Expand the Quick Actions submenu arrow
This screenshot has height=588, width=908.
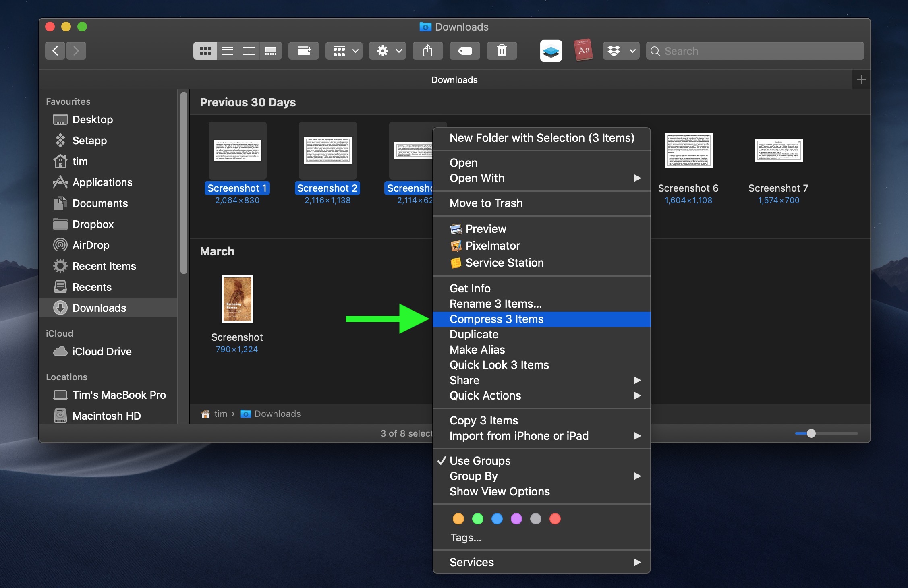(636, 395)
